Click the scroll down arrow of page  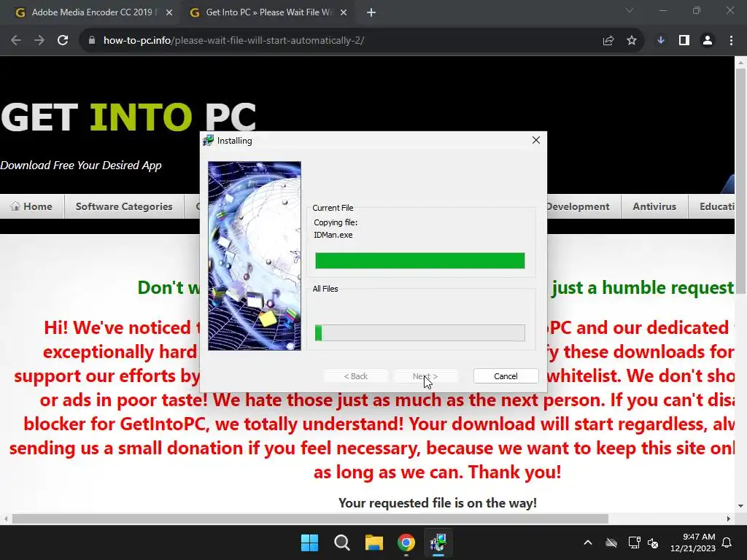tap(740, 506)
